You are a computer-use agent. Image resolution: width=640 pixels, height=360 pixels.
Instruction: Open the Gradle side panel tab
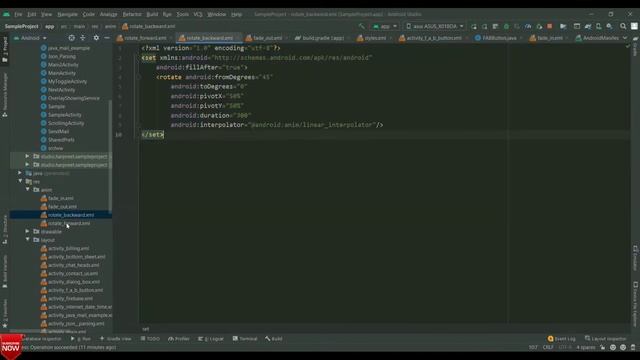tap(635, 46)
